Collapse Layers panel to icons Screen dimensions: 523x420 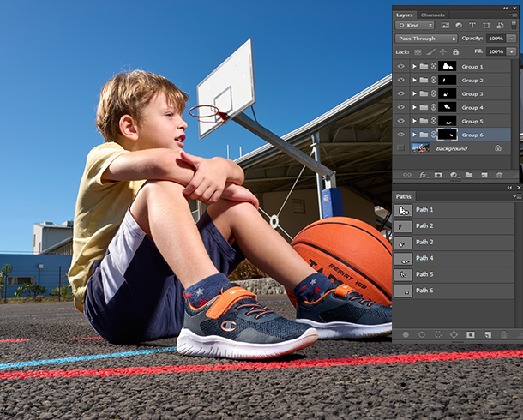click(506, 8)
